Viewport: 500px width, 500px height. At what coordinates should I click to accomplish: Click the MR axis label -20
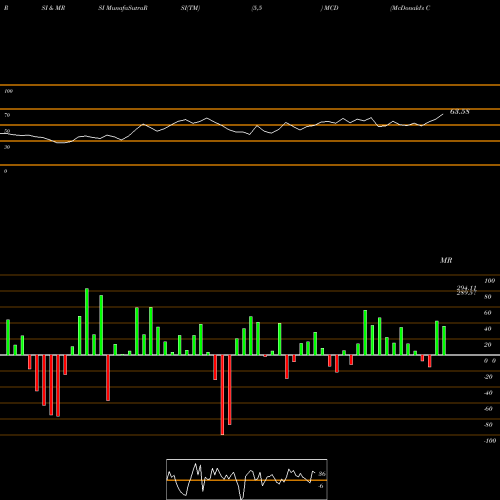pos(488,377)
